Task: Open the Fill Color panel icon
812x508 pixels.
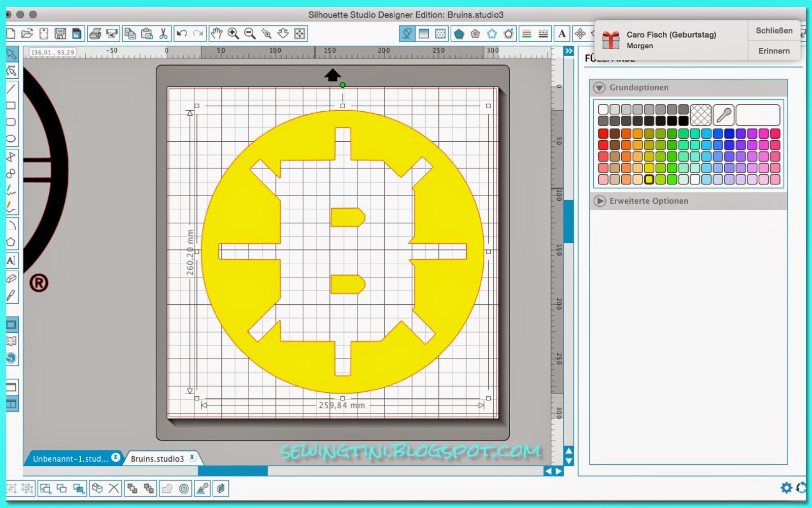Action: (x=407, y=34)
